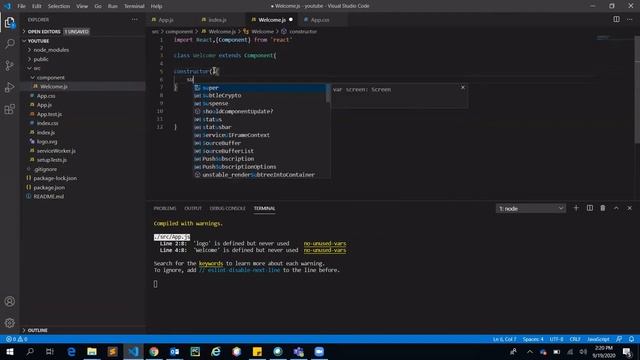Click the Windows Start button
Viewport: 640px width, 360px height.
(10, 351)
